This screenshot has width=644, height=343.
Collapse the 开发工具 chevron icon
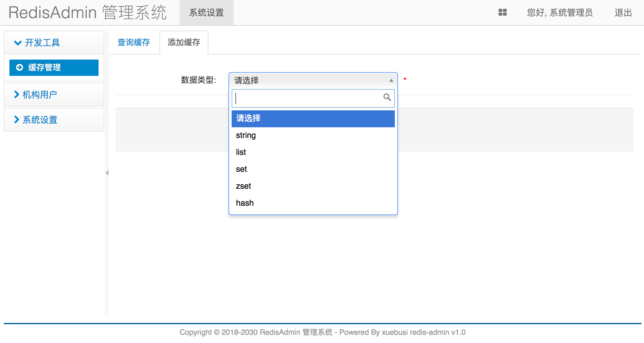click(x=18, y=43)
